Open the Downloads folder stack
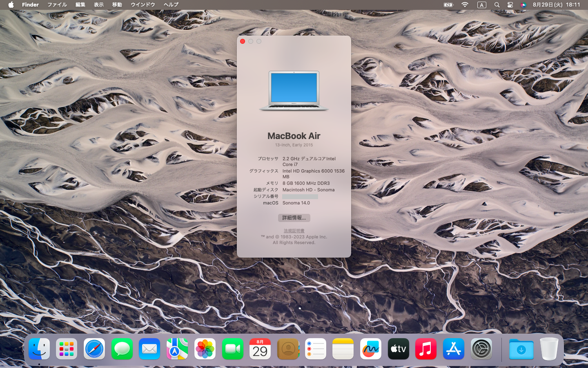The image size is (588, 368). tap(521, 349)
